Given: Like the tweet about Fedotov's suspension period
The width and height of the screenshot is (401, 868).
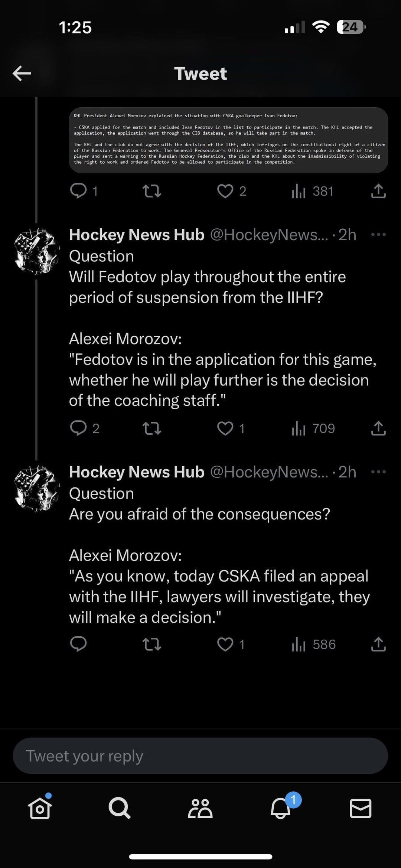Looking at the screenshot, I should tap(225, 428).
